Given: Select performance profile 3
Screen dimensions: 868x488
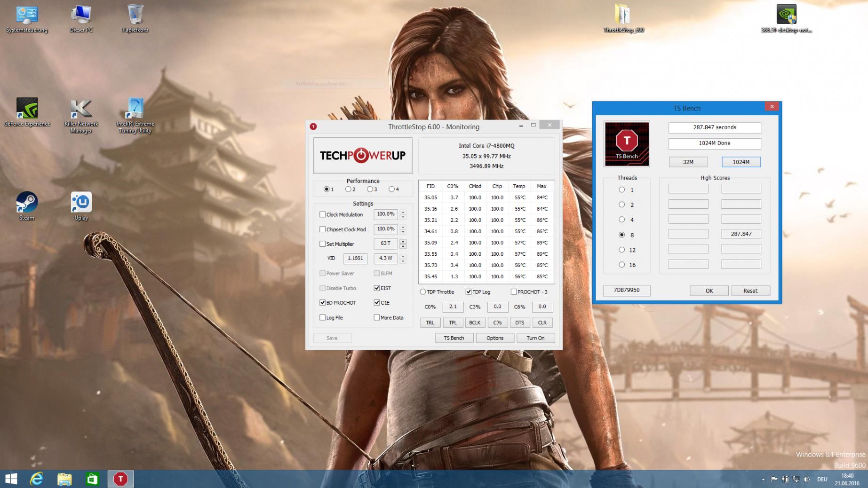Looking at the screenshot, I should click(370, 189).
